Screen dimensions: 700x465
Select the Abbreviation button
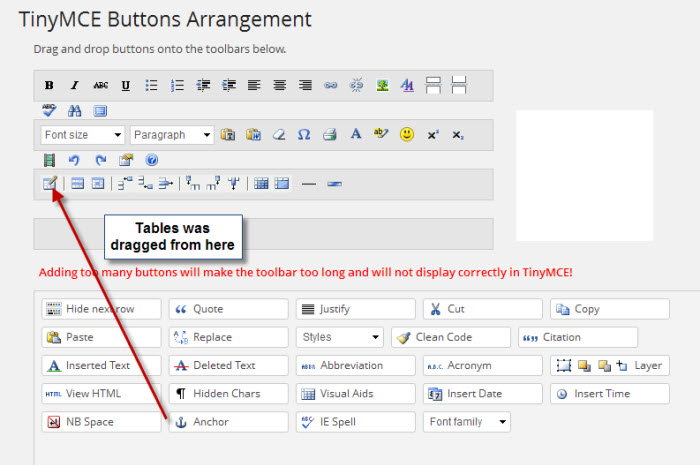(x=355, y=365)
